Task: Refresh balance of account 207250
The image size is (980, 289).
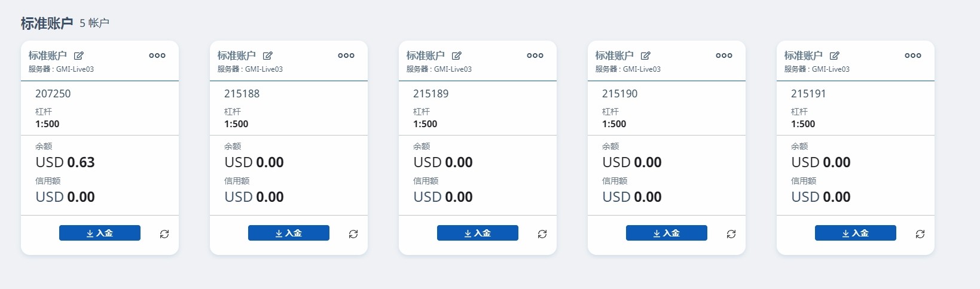Action: [164, 234]
